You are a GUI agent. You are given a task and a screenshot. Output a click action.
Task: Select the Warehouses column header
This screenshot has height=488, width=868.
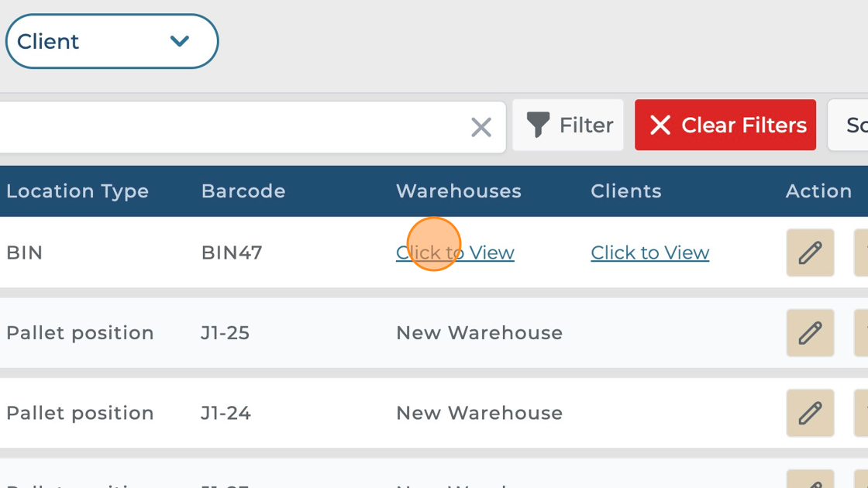pos(459,191)
